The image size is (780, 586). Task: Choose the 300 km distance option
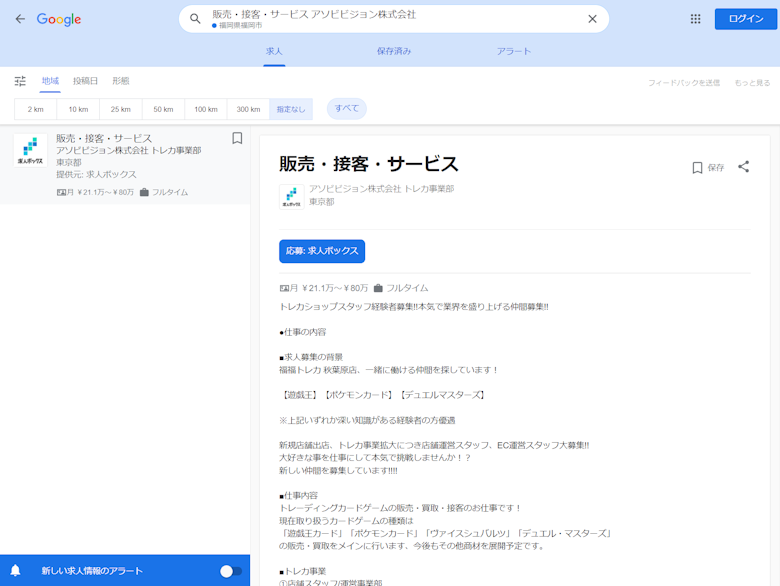tap(248, 109)
